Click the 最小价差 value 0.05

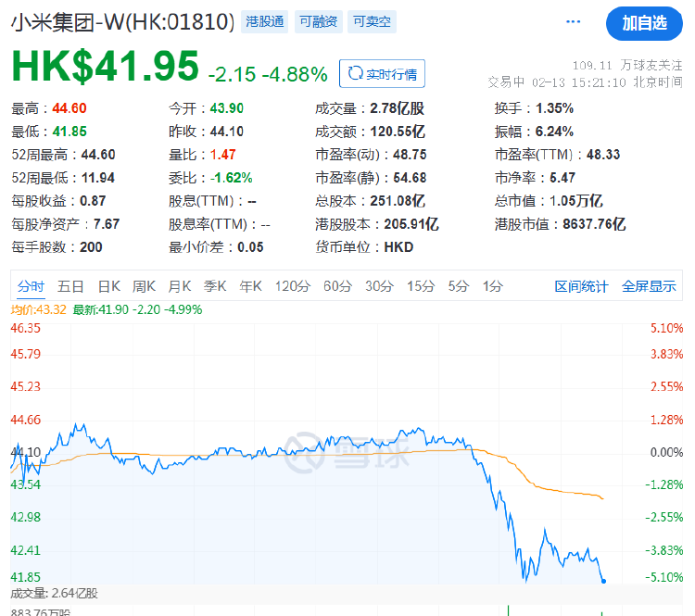pos(250,246)
